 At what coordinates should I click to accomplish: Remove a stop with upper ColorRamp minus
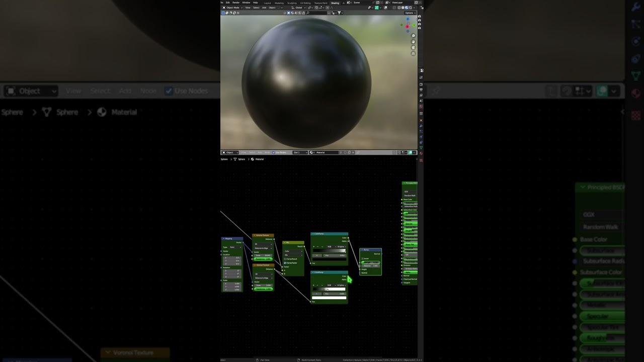tap(317, 247)
